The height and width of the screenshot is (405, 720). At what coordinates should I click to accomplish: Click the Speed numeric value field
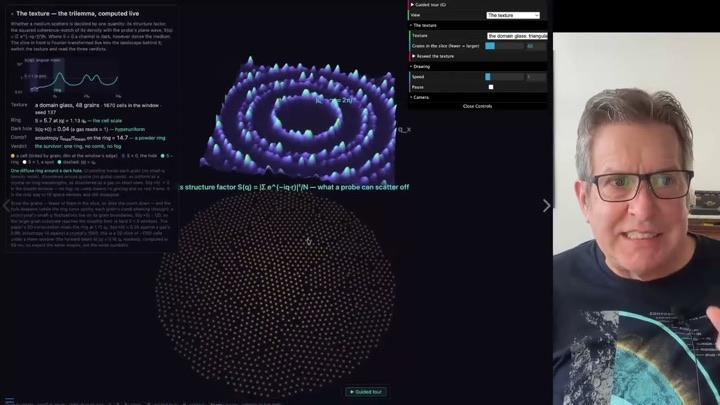536,77
